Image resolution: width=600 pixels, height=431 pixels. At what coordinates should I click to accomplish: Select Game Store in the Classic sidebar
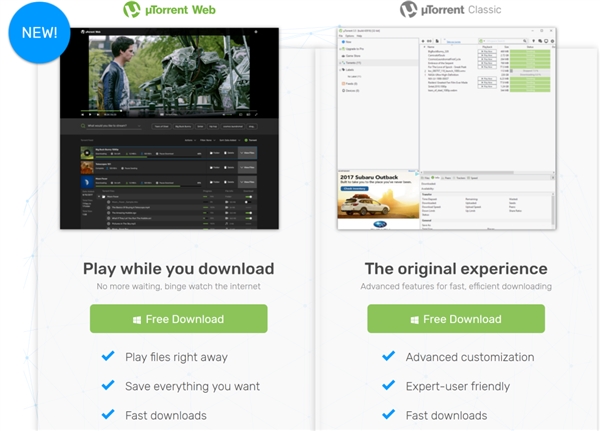click(x=352, y=56)
